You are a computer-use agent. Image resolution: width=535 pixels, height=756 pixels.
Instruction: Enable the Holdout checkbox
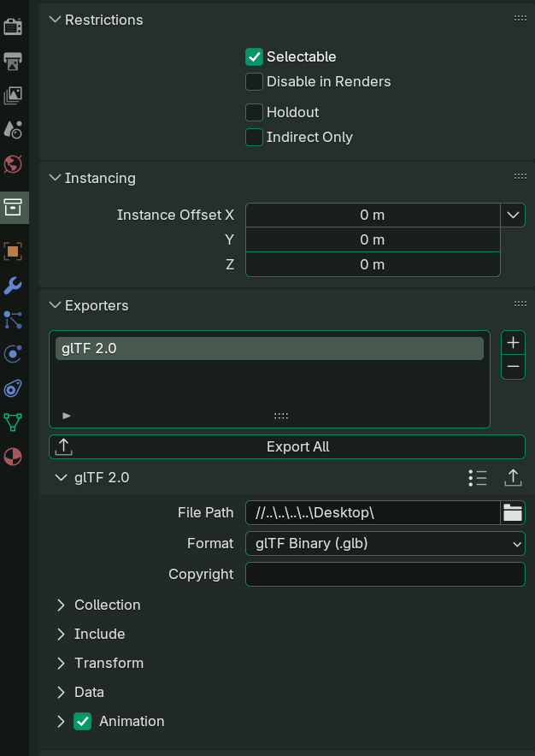[254, 112]
